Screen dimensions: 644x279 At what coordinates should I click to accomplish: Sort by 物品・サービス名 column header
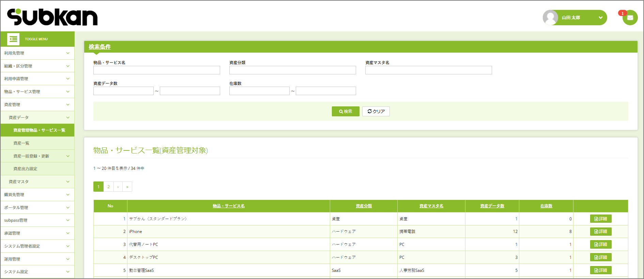[229, 206]
